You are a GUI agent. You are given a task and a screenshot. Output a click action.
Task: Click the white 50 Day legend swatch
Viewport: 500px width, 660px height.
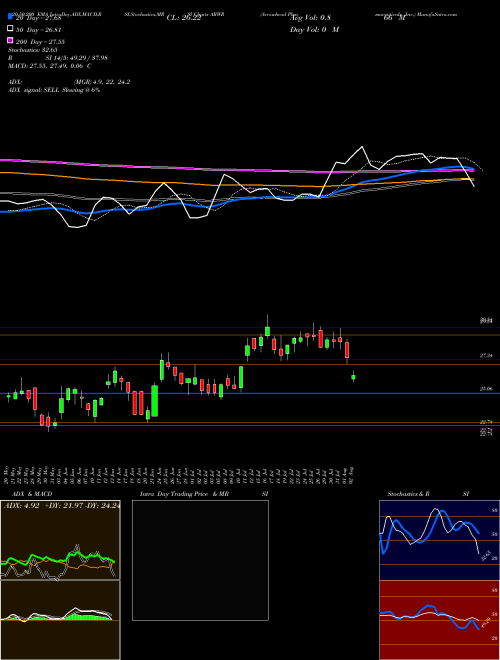pos(10,29)
